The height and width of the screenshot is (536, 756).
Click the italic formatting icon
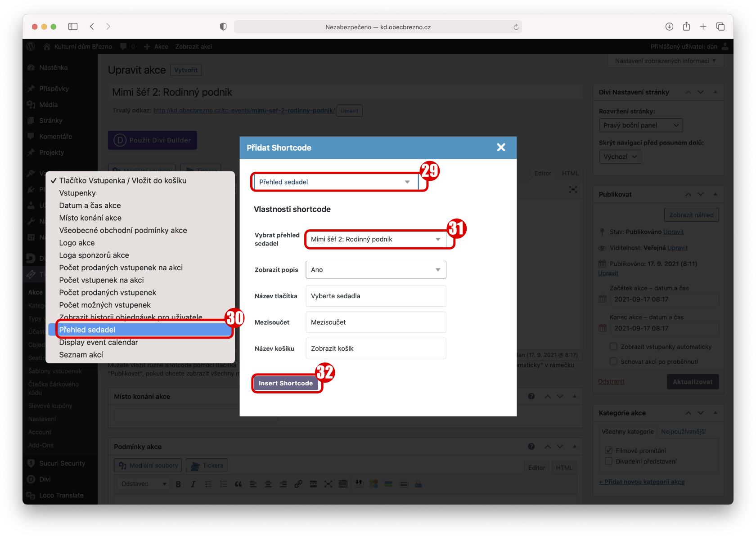(193, 484)
